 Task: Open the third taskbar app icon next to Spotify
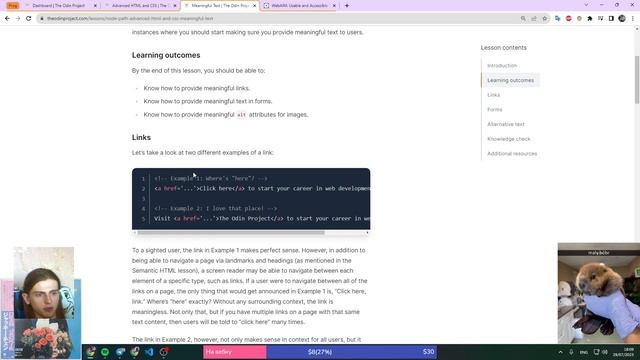point(120,352)
